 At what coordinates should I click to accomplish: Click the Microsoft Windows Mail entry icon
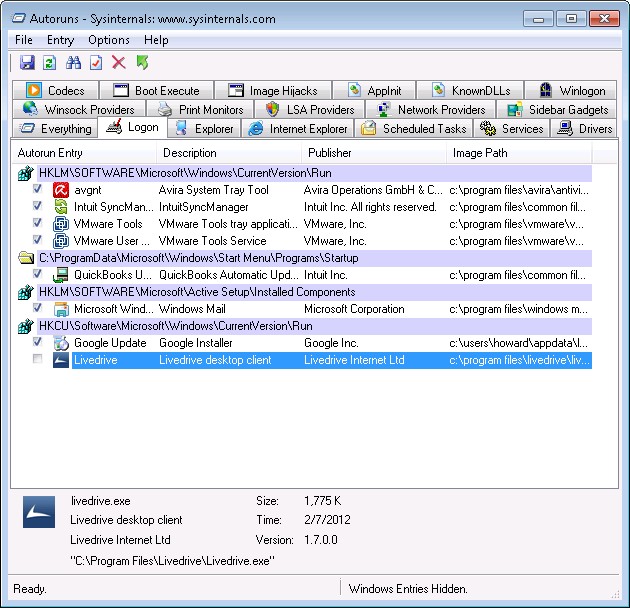coord(61,309)
